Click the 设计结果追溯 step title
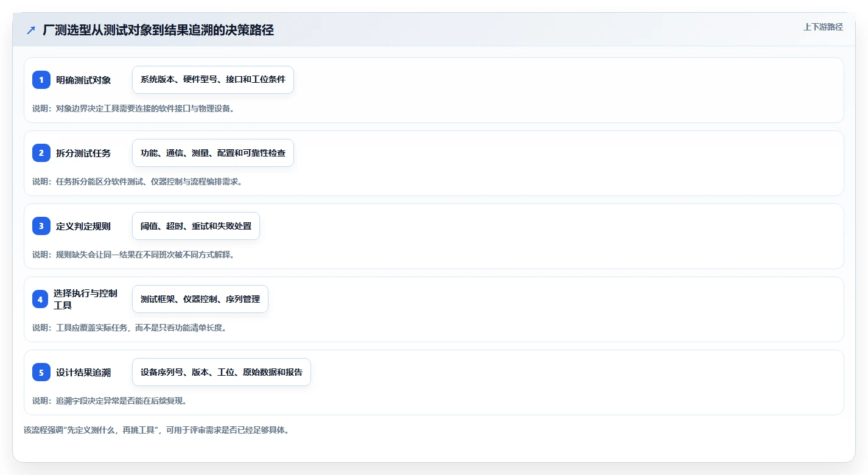 [83, 372]
